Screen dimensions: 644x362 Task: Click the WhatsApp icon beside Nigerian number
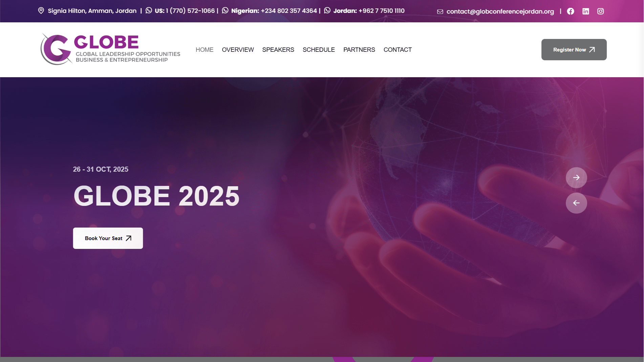click(x=225, y=10)
